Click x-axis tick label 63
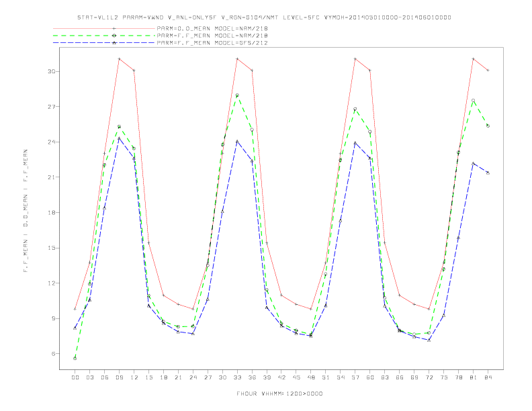This screenshot has height=411, width=532. tap(385, 377)
